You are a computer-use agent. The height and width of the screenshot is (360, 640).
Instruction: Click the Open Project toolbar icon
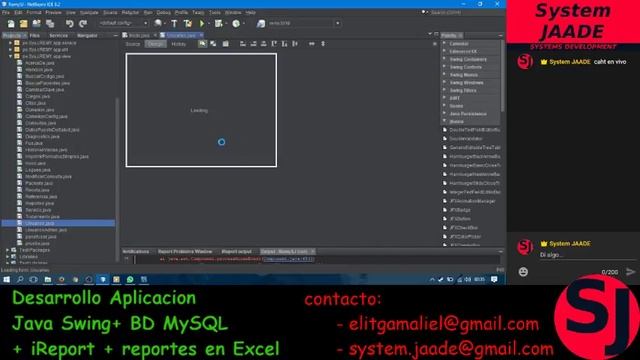pos(37,24)
